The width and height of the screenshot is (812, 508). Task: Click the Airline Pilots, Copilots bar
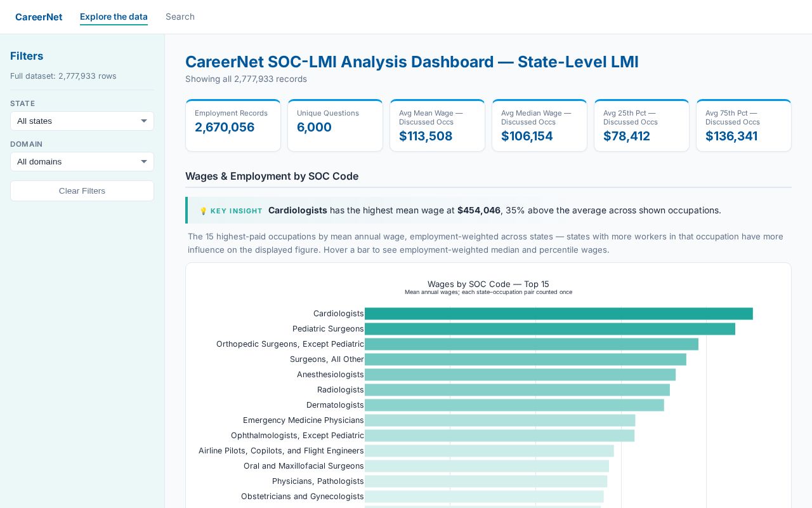(489, 451)
